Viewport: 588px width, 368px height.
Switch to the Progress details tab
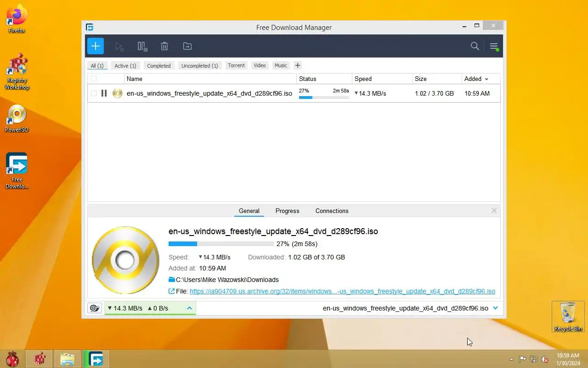[288, 211]
